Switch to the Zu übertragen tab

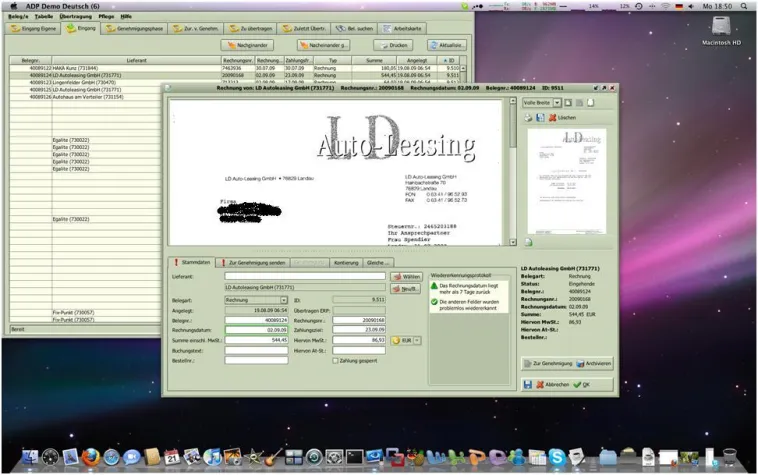251,29
